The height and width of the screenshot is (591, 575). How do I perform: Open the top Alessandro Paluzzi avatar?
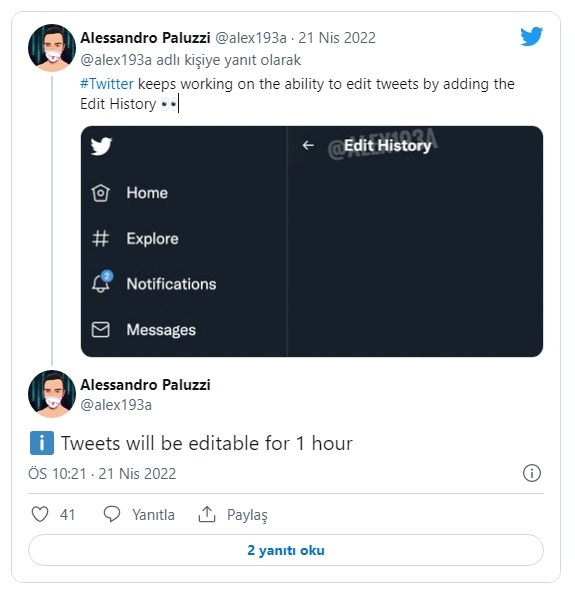click(x=52, y=48)
